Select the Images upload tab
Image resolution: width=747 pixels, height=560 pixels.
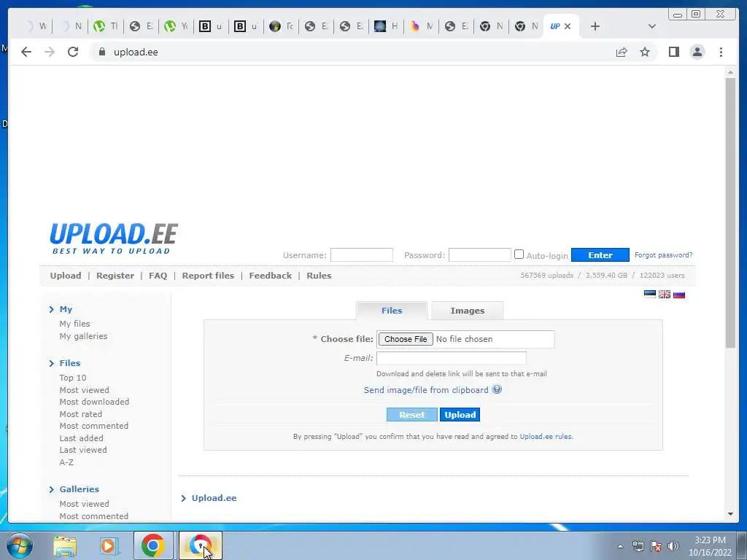[x=468, y=311]
